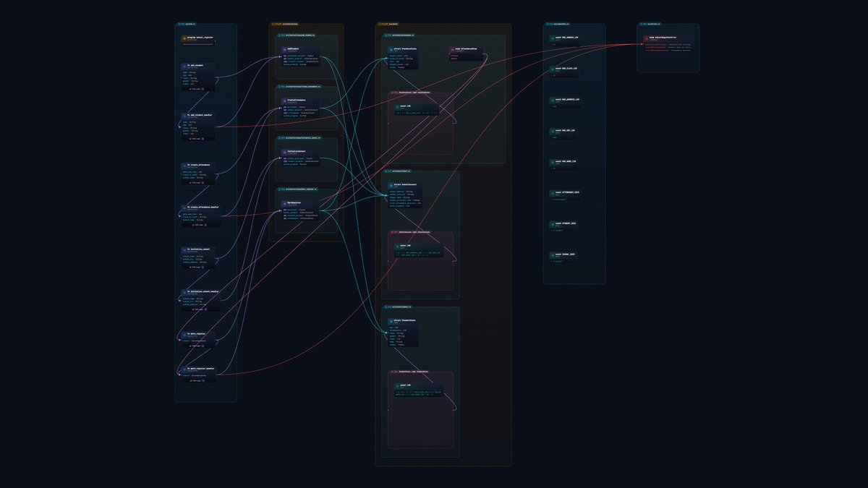The width and height of the screenshot is (868, 488).
Task: Click the const MAX_ADDRESS_LEN node icon
Action: (553, 99)
